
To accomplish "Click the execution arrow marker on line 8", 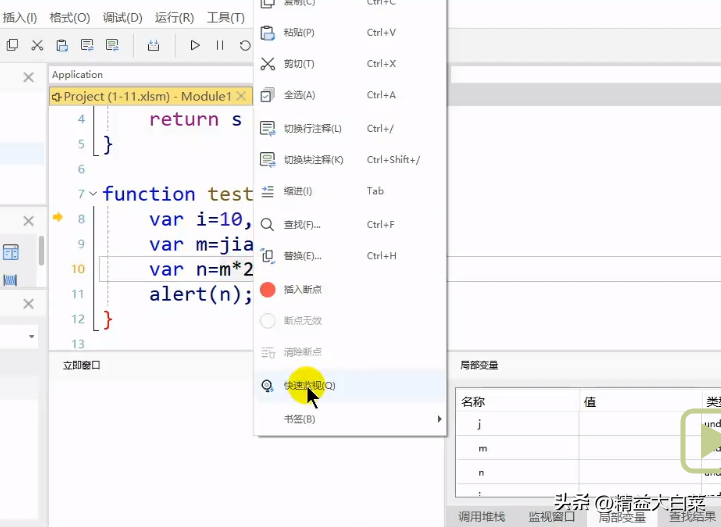I will pos(58,217).
